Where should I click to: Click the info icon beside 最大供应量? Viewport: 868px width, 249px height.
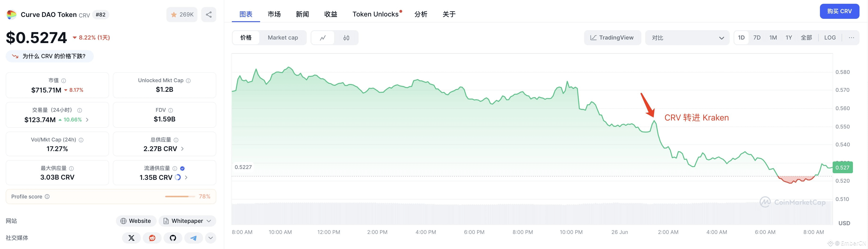click(71, 168)
